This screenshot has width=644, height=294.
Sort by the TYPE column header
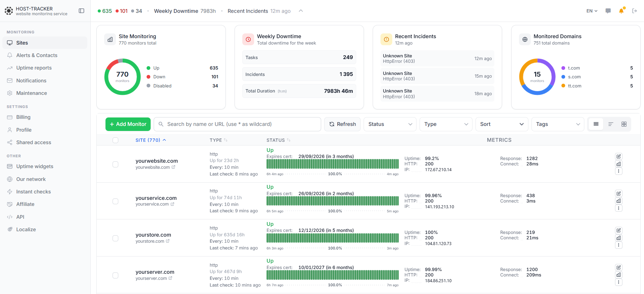(x=218, y=140)
